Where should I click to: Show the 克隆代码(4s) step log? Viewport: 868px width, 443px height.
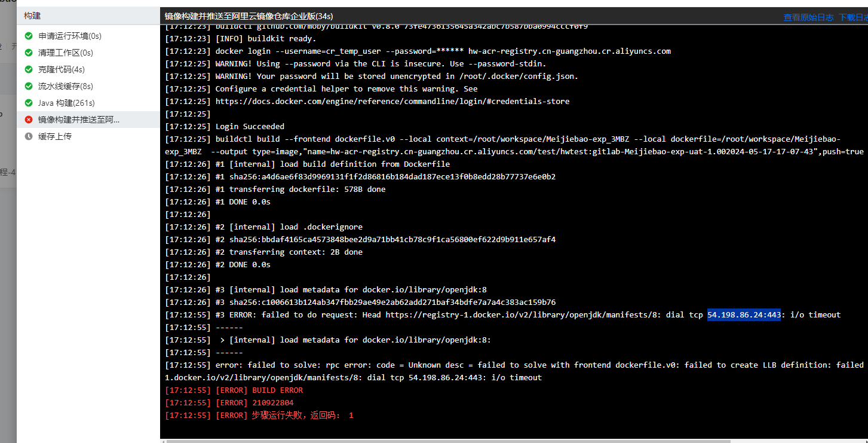(x=62, y=70)
